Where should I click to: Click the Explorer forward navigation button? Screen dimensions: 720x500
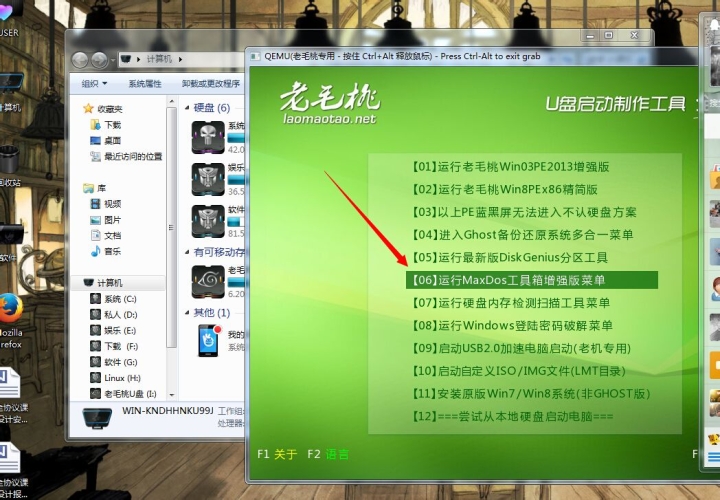click(x=99, y=60)
